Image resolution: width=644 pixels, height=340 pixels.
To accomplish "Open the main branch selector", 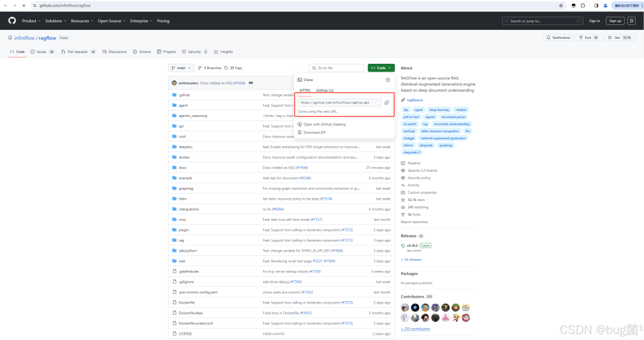I will [x=181, y=68].
